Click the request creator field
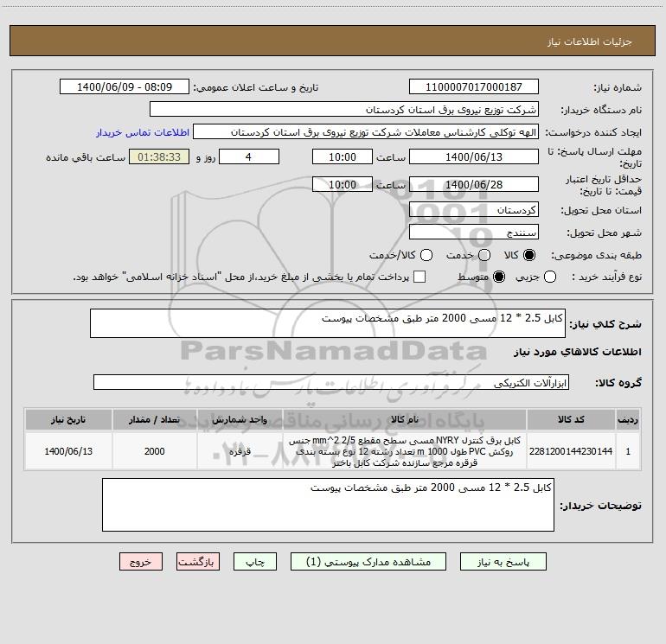The height and width of the screenshot is (644, 666). click(366, 132)
